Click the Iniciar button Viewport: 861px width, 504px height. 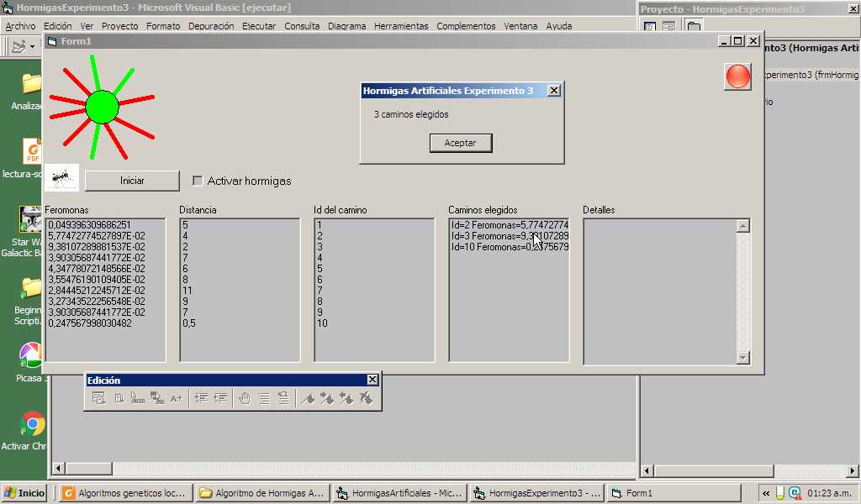(132, 181)
